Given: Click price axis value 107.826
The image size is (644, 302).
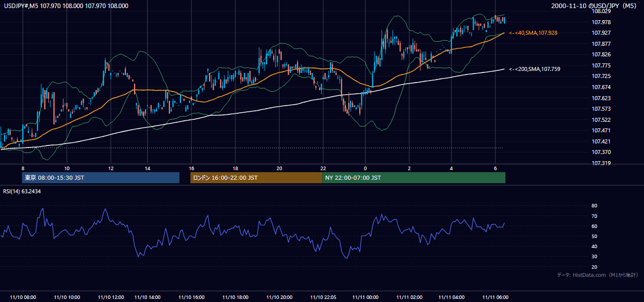Looking at the screenshot, I should pyautogui.click(x=601, y=54).
